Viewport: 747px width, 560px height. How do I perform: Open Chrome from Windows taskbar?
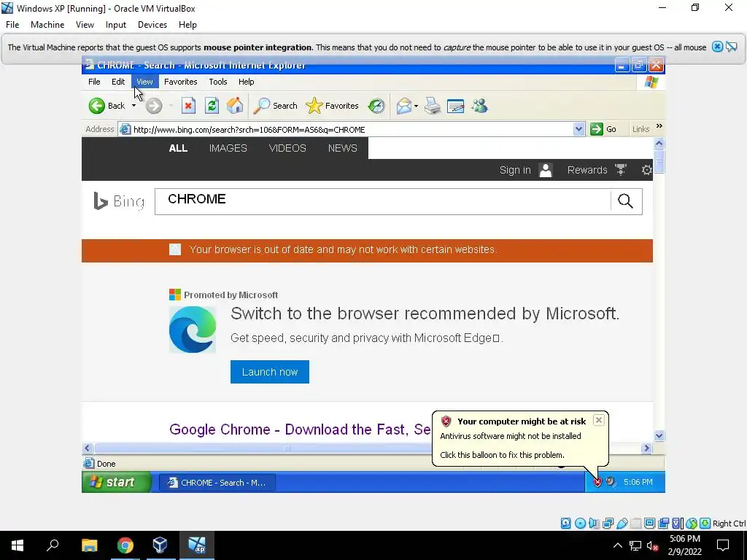click(x=125, y=545)
